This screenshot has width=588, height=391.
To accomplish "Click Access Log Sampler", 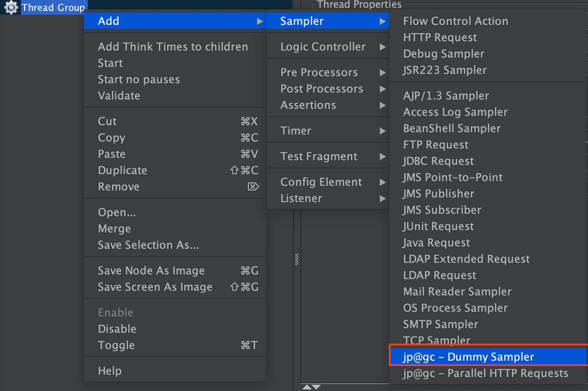I will pyautogui.click(x=489, y=112).
